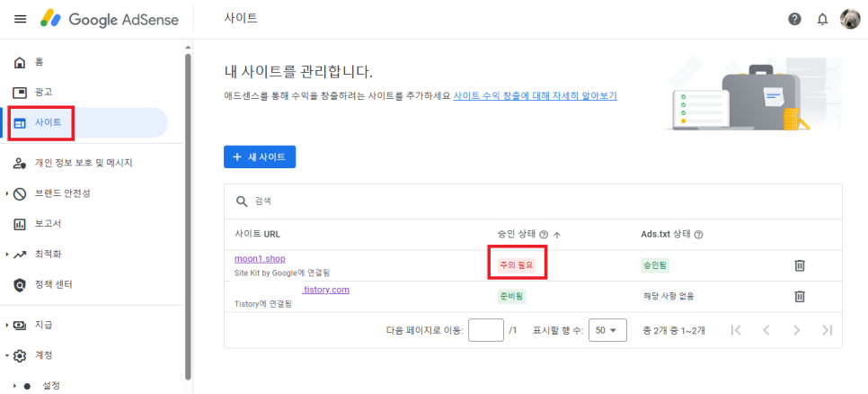The width and height of the screenshot is (868, 394).
Task: Open the help question mark icon
Action: pos(794,20)
